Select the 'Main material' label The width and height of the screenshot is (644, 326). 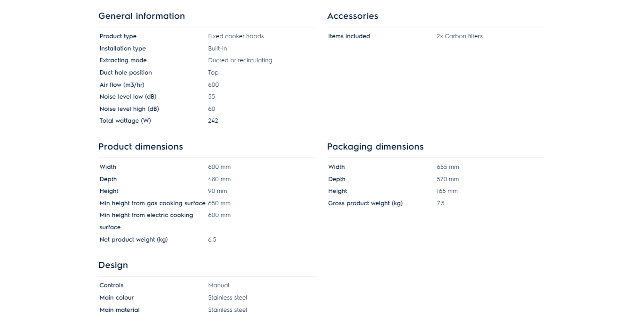tap(120, 310)
